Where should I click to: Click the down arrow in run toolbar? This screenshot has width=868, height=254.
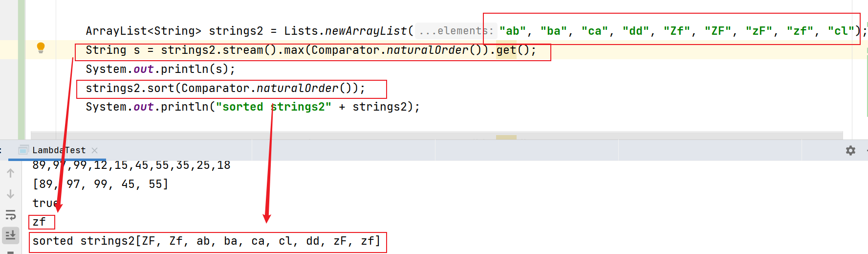(11, 194)
